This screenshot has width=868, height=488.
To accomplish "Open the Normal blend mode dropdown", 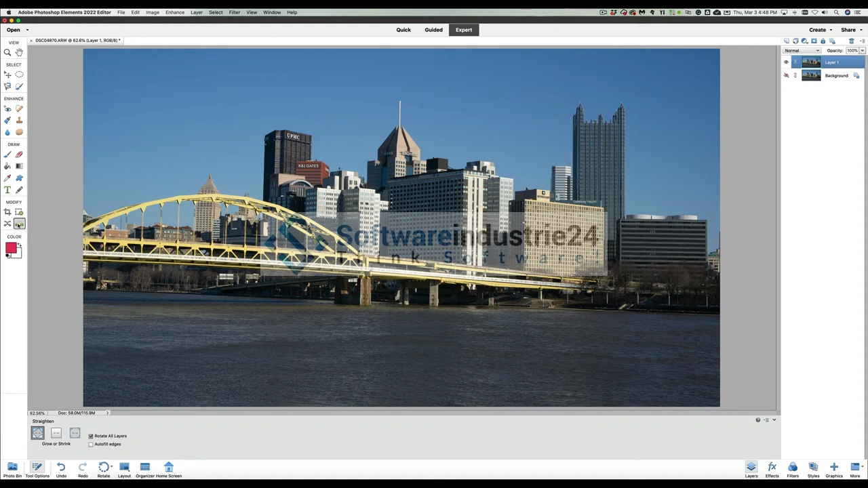I will pyautogui.click(x=802, y=51).
